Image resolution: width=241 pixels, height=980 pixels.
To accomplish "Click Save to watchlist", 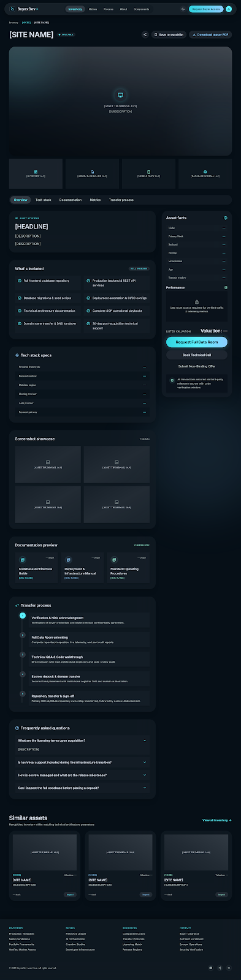I will [169, 35].
